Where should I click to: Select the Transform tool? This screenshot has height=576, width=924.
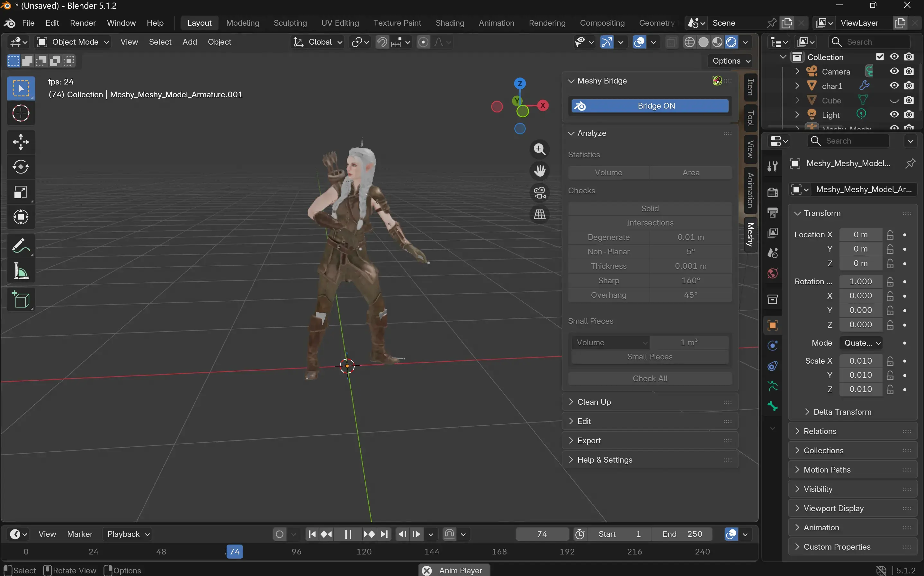(x=21, y=217)
